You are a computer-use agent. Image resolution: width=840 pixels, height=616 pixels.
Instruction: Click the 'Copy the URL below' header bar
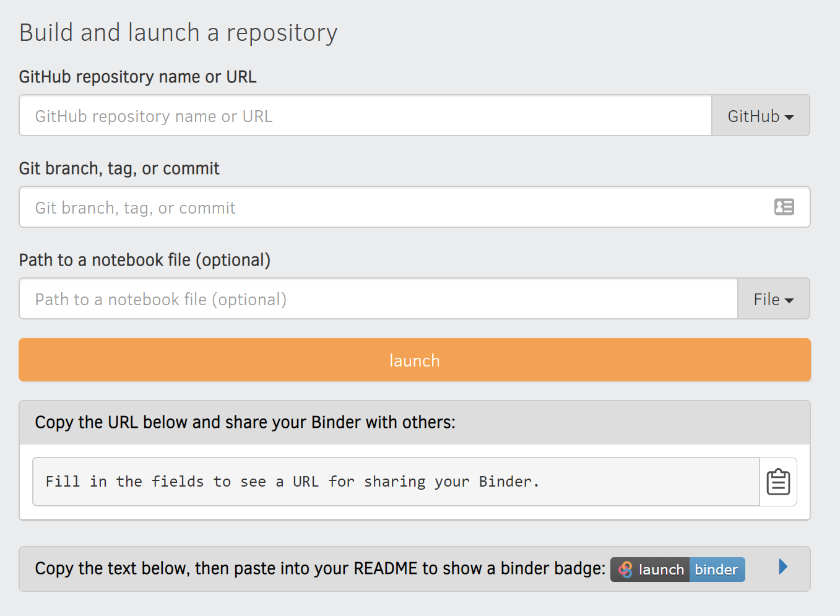[x=245, y=422]
